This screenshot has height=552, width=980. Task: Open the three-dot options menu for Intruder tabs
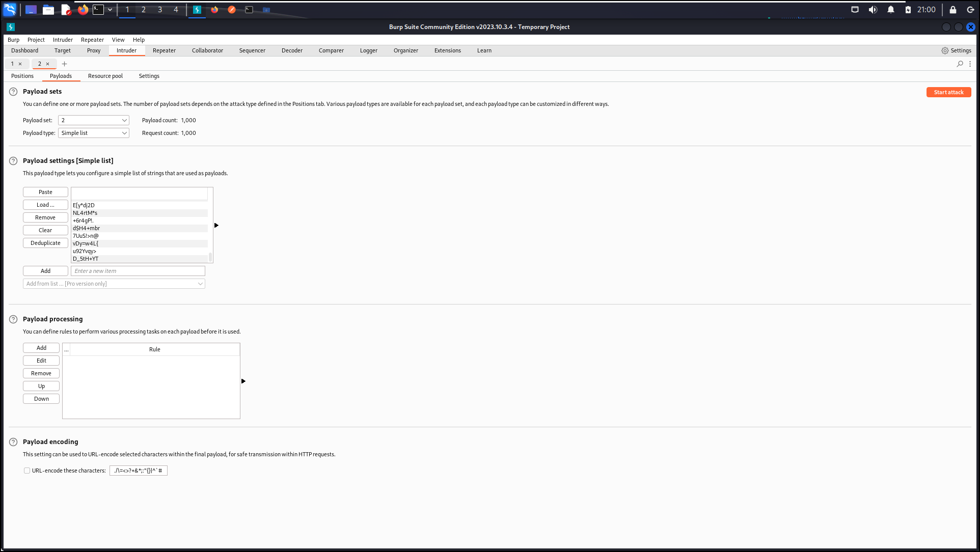970,64
